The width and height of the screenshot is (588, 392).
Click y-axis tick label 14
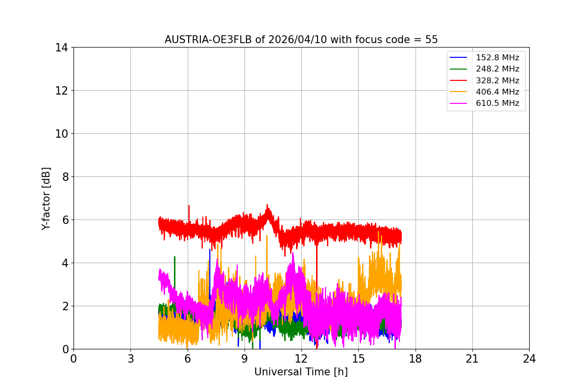point(61,48)
